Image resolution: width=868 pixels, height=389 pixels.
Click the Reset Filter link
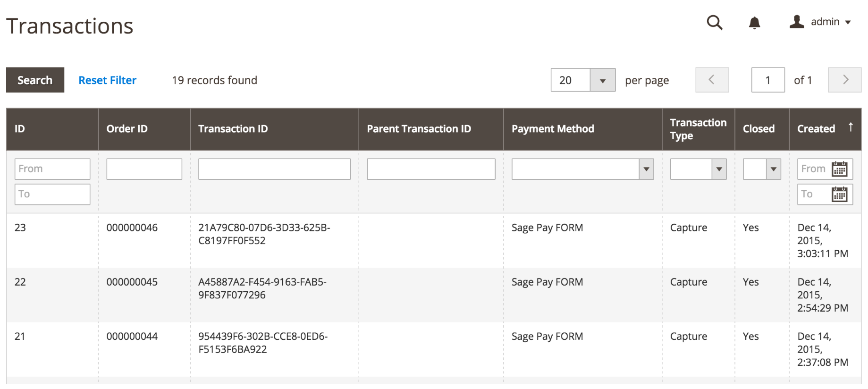tap(107, 80)
